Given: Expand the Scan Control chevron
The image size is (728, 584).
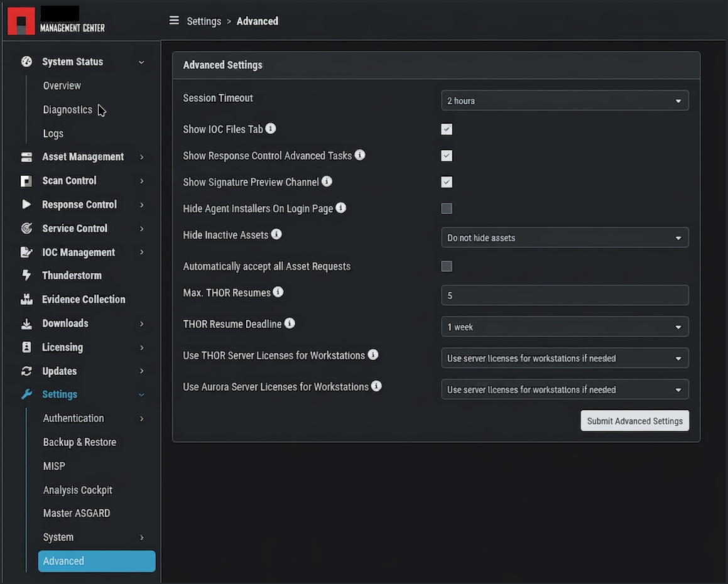Looking at the screenshot, I should point(141,181).
